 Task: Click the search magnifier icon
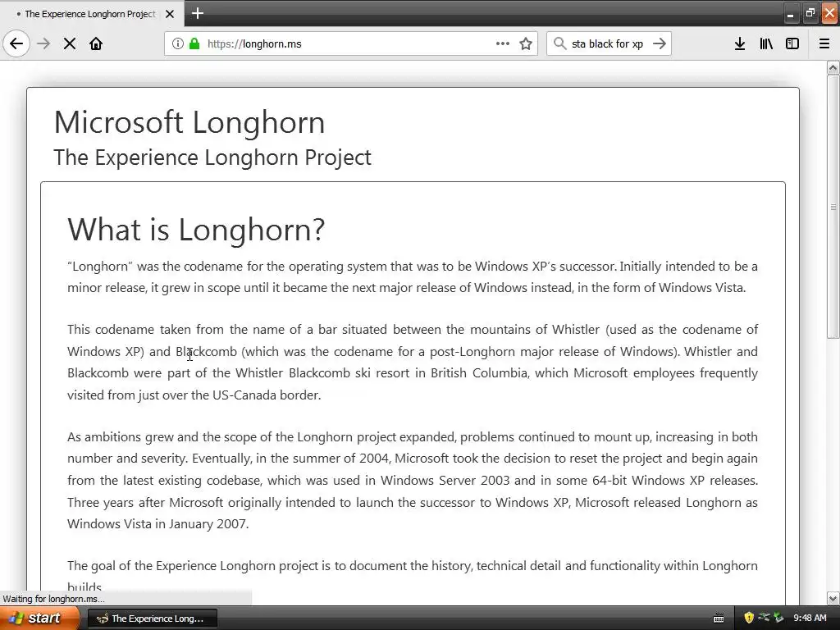[559, 43]
